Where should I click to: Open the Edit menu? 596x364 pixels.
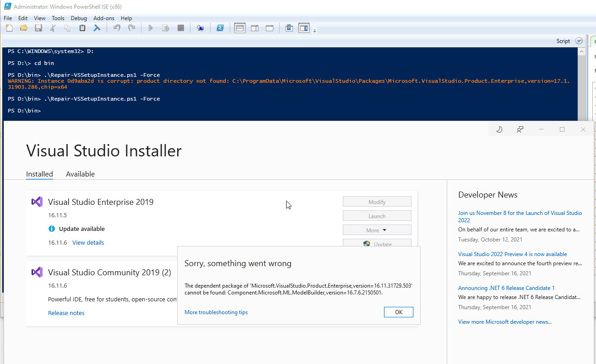point(23,18)
